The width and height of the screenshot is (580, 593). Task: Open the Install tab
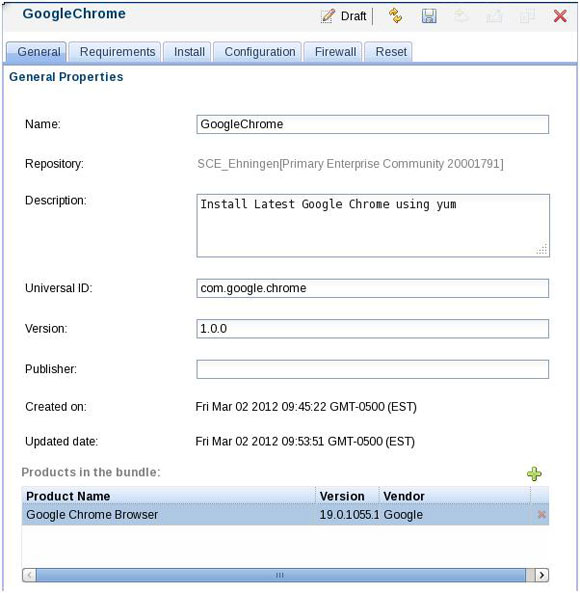coord(187,52)
